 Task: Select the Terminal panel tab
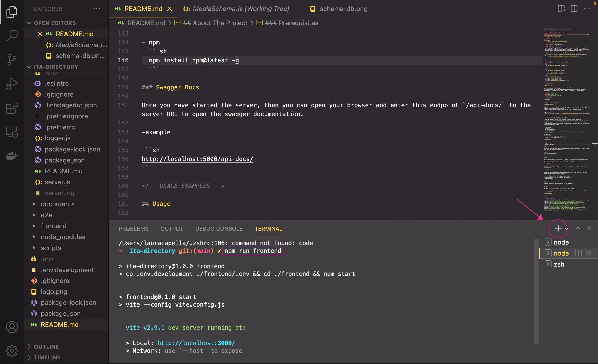268,229
